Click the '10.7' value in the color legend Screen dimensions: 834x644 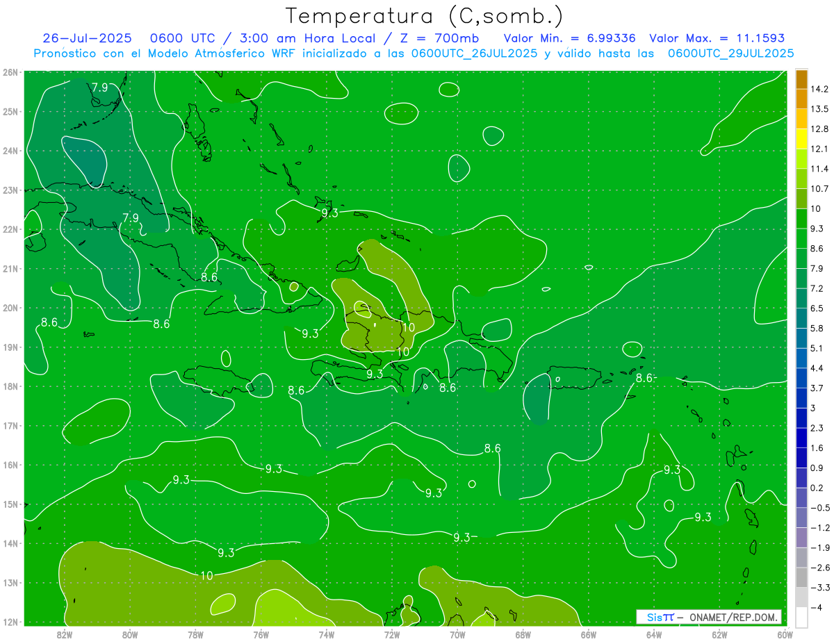(x=819, y=189)
